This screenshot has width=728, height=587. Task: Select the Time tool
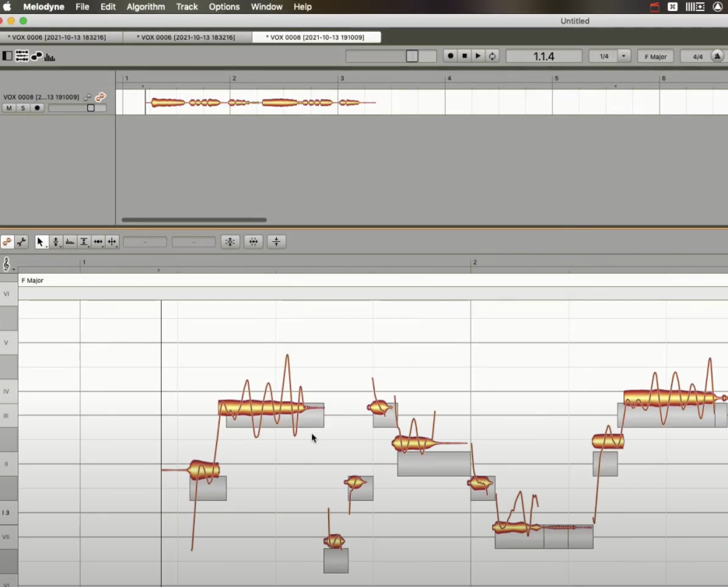pos(98,242)
